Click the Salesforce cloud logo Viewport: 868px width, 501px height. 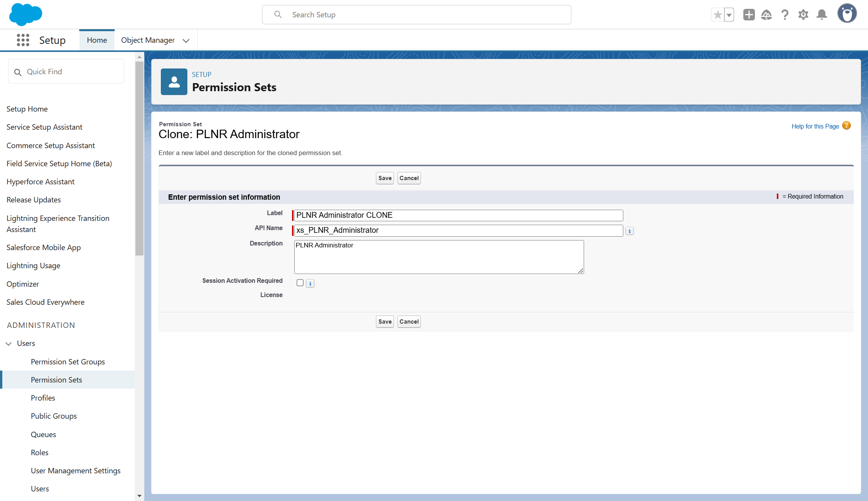(25, 15)
